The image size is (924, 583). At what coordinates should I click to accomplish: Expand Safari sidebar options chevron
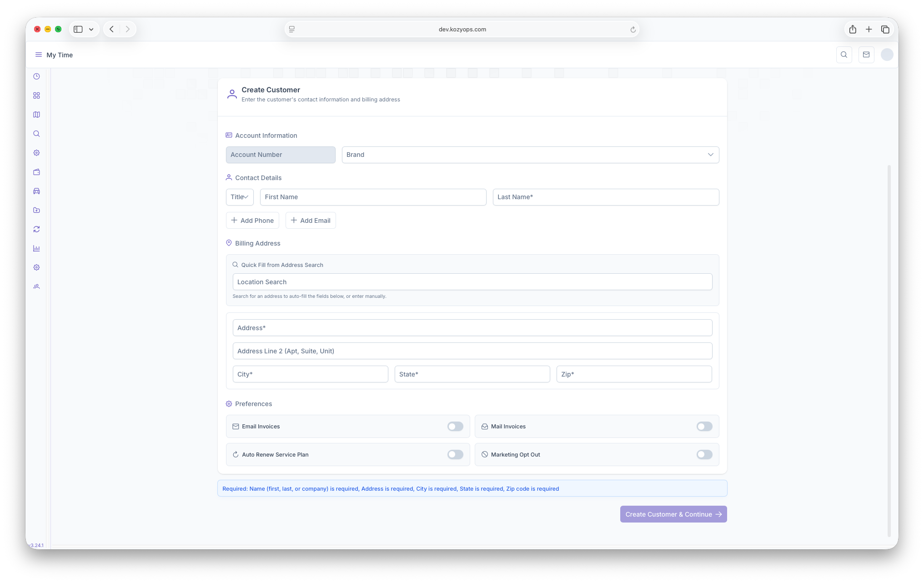coord(91,29)
